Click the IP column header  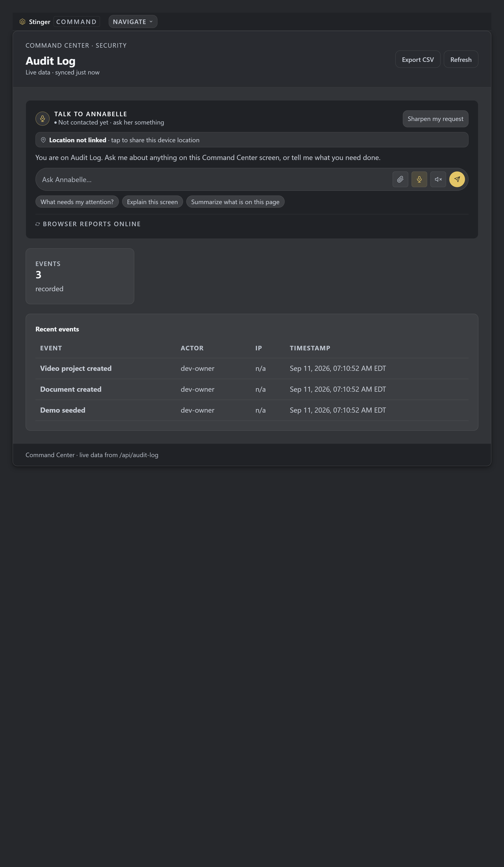tap(258, 348)
